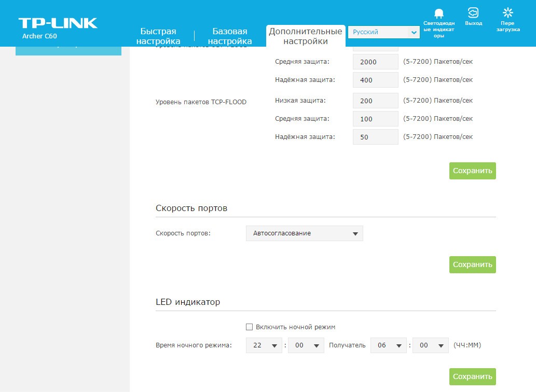Click the LED indicators icon in header

point(438,14)
